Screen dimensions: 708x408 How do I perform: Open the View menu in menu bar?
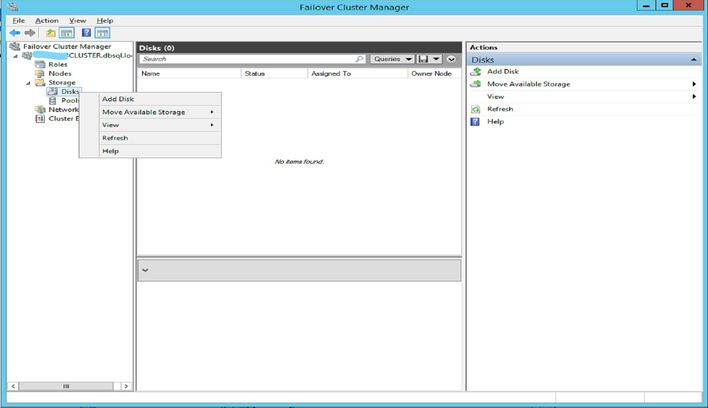pyautogui.click(x=77, y=21)
